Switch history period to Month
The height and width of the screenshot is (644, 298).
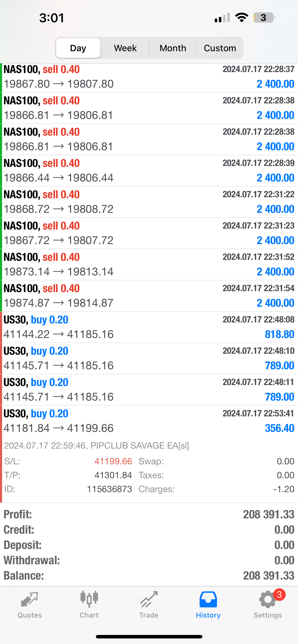[173, 48]
